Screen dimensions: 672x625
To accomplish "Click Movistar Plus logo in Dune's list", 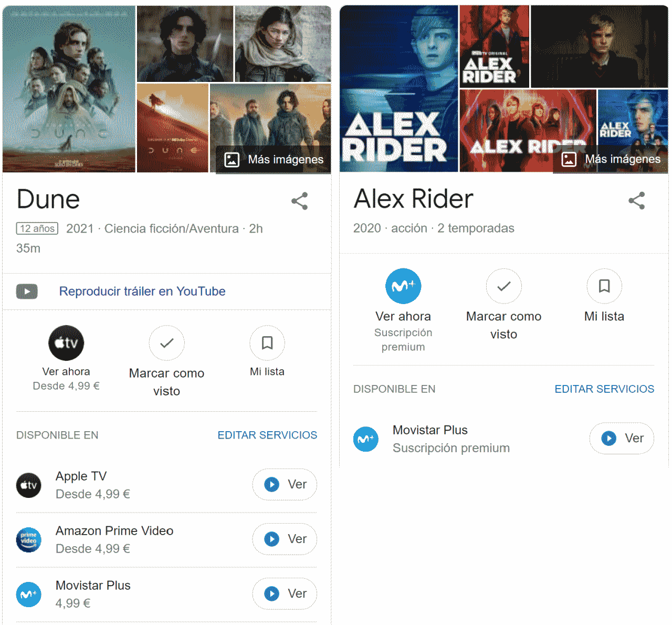I will coord(29,595).
